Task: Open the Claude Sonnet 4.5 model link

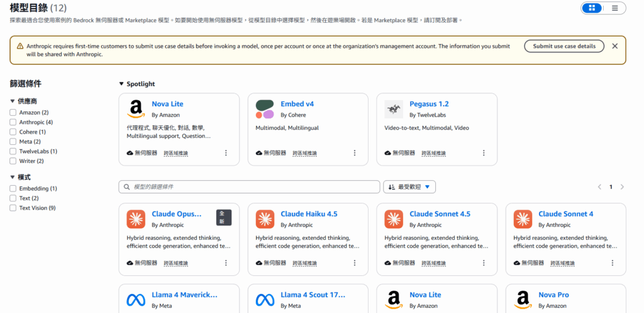Action: pos(440,214)
